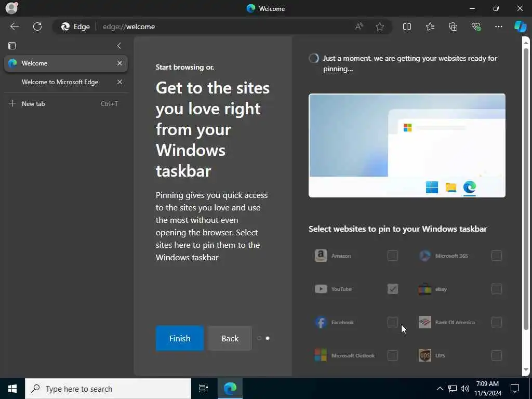Select the first page indicator dot
The image size is (532, 399).
259,338
